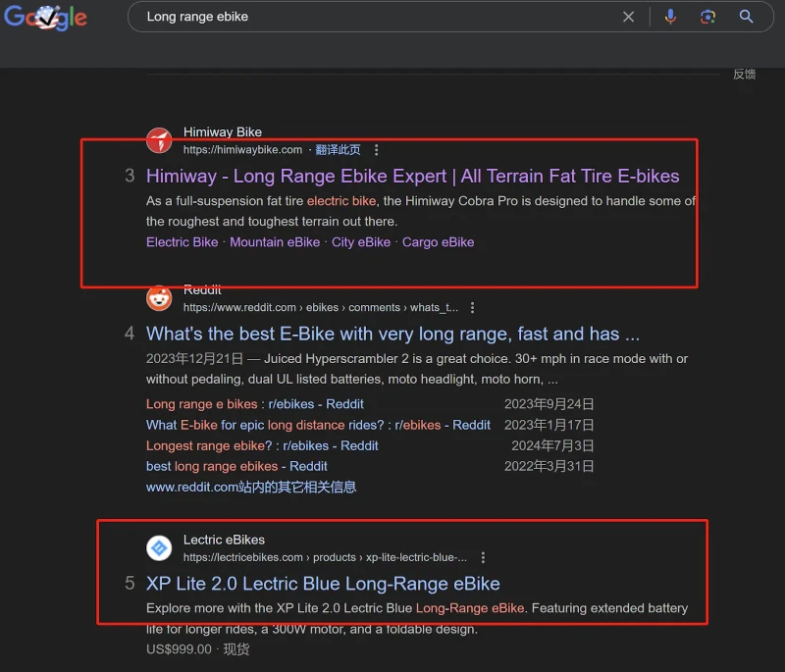Clear the search box with X icon

coord(628,17)
